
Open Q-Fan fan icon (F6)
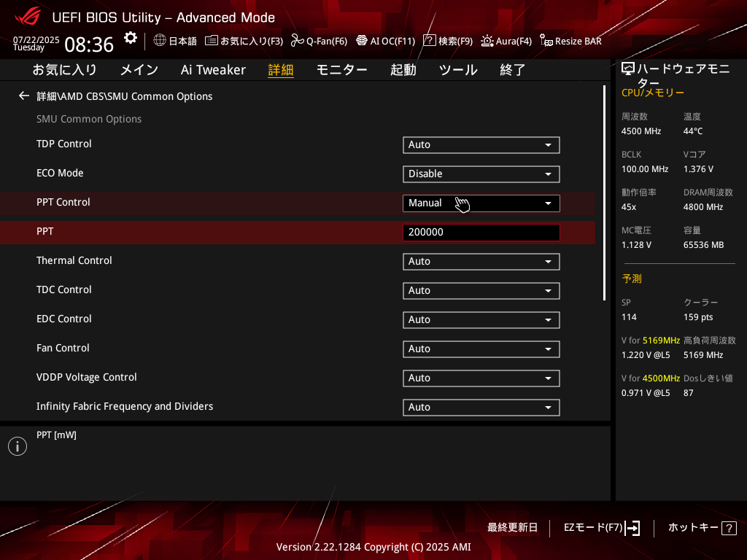[298, 41]
